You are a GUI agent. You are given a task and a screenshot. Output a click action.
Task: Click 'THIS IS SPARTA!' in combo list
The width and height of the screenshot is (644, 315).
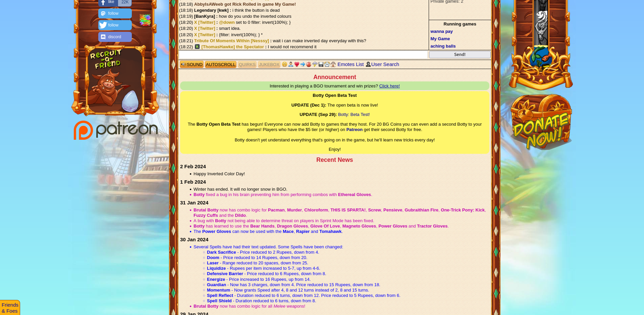click(x=348, y=210)
